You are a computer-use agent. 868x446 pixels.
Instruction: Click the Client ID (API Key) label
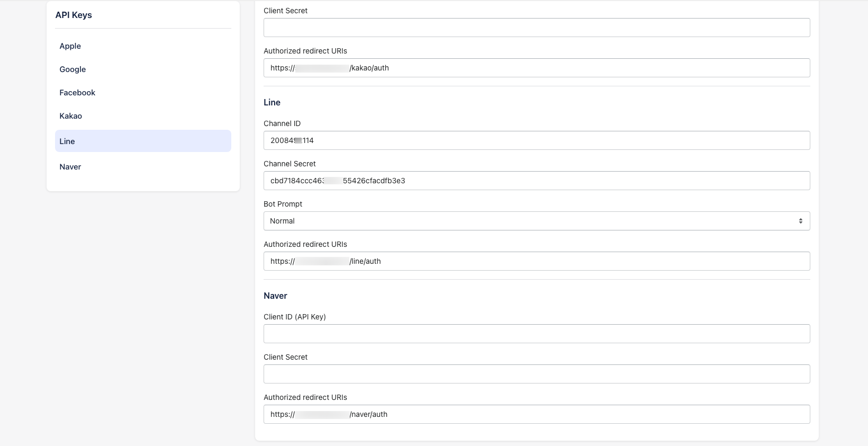click(x=295, y=317)
